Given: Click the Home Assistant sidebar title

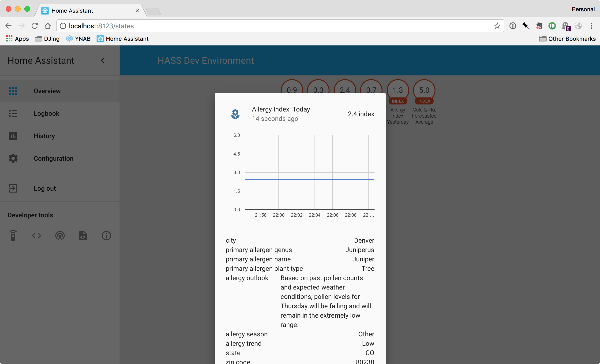Looking at the screenshot, I should pos(41,60).
